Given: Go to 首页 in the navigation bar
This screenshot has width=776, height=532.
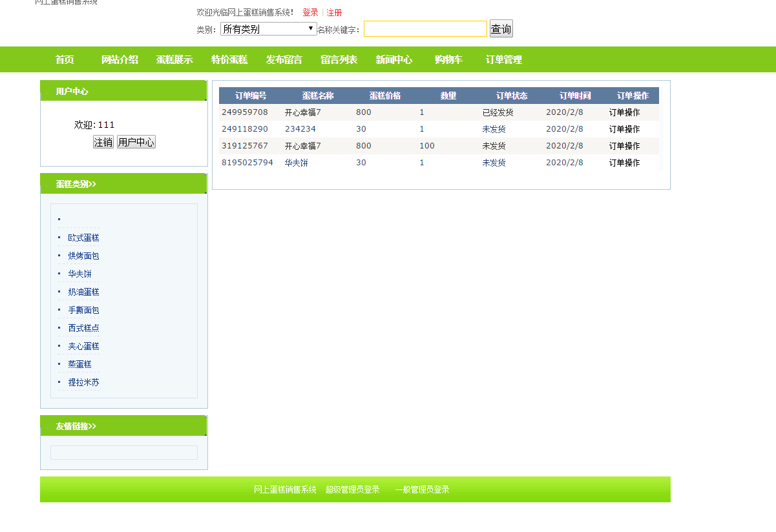Looking at the screenshot, I should click(65, 60).
